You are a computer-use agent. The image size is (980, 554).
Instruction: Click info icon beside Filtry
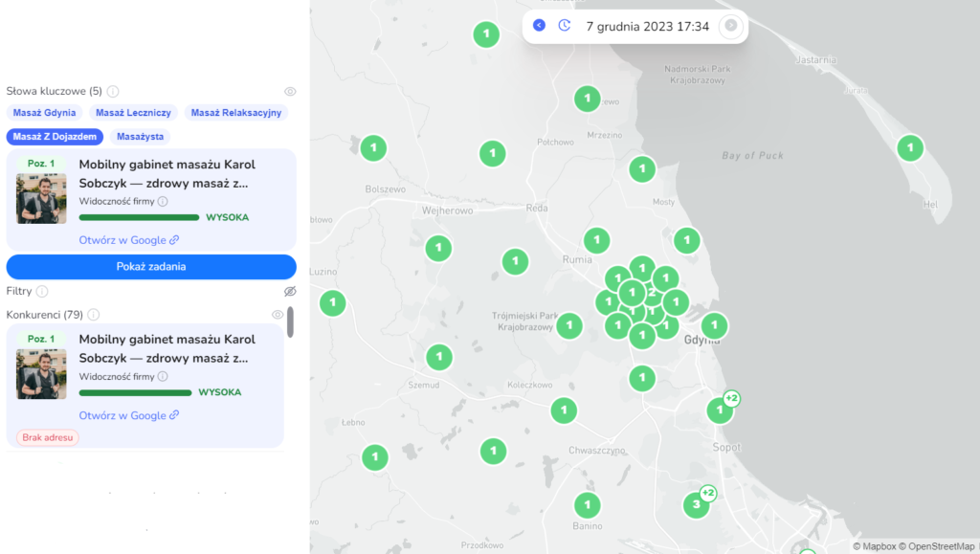[42, 291]
